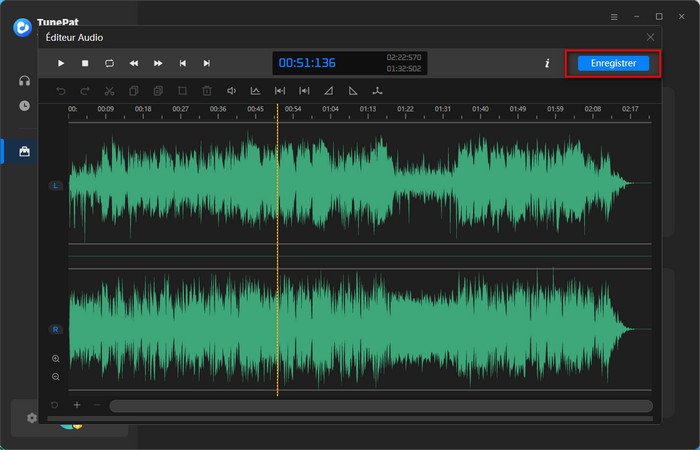
Task: Apply the fade in tool
Action: [x=329, y=91]
